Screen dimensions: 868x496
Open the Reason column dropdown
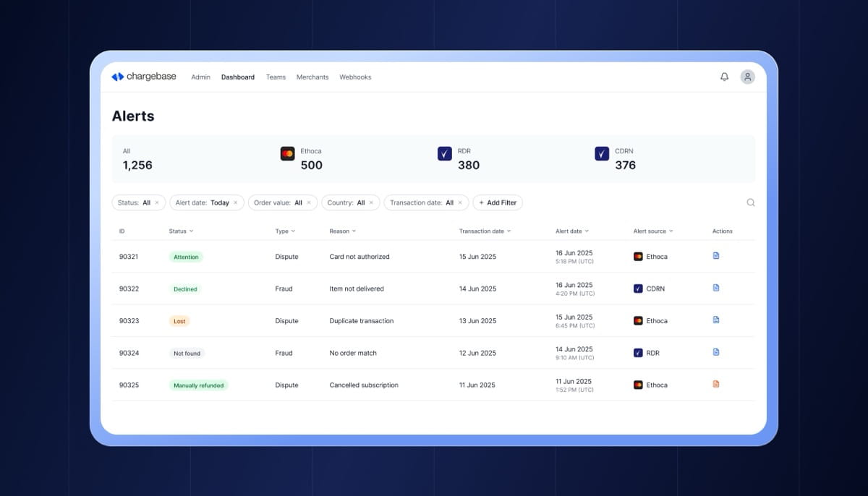coord(342,231)
